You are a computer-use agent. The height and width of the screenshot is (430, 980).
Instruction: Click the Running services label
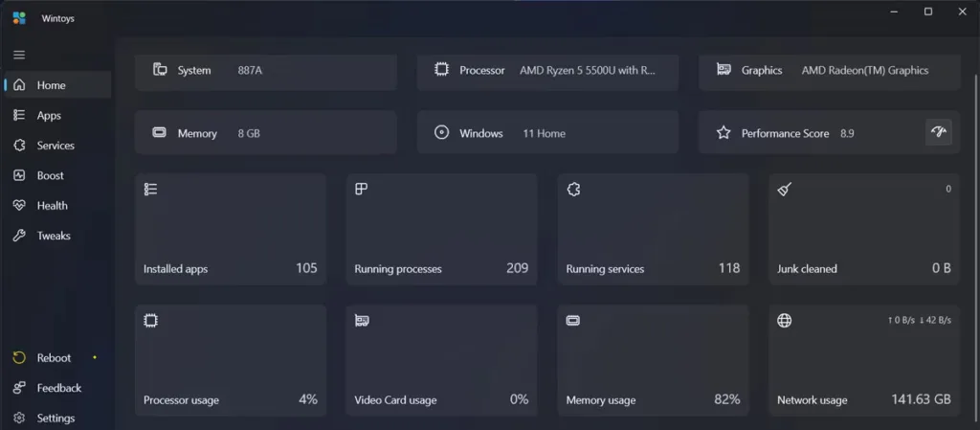tap(605, 269)
